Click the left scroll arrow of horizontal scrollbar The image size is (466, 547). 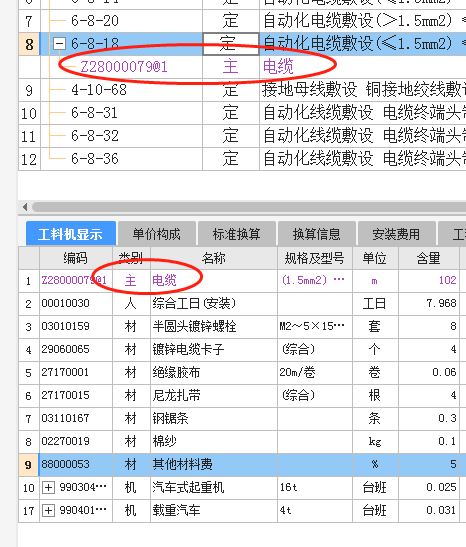[25, 207]
